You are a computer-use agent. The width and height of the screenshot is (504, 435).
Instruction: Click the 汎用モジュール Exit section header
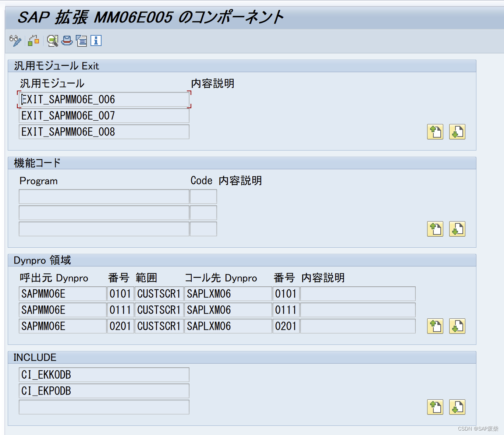pyautogui.click(x=242, y=66)
